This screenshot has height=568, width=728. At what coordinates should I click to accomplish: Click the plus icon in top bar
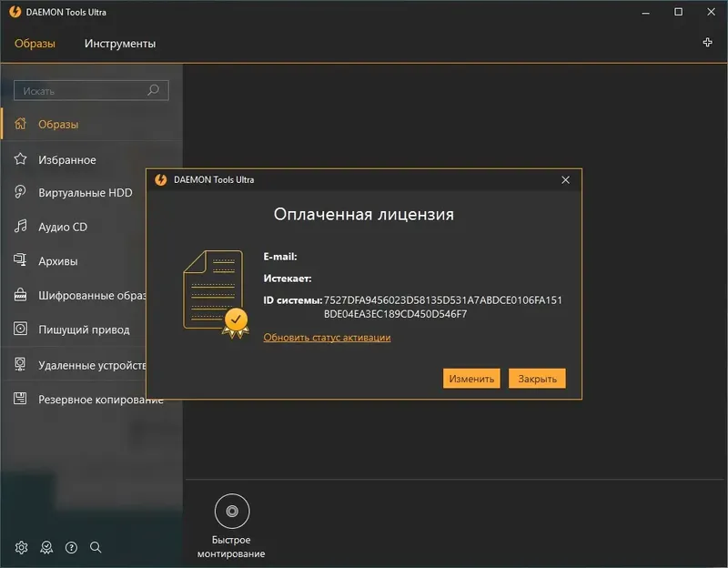[707, 42]
